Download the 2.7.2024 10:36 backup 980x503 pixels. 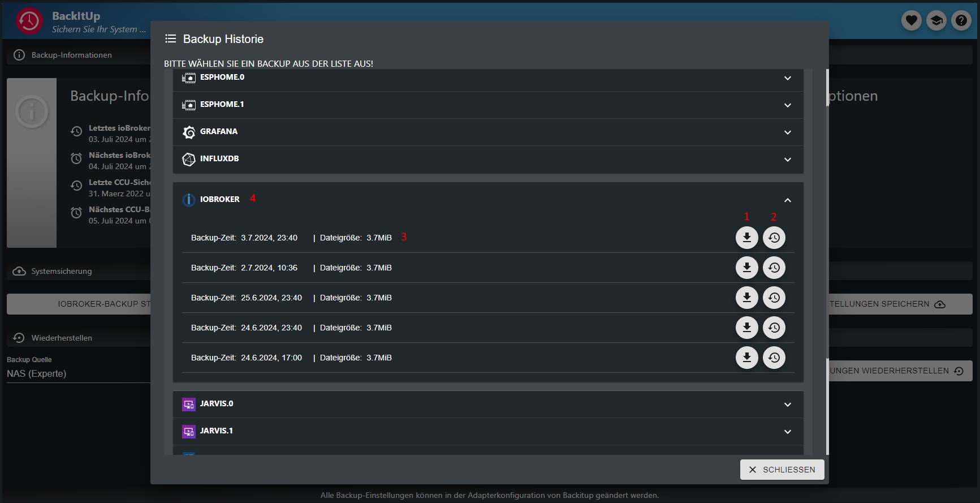point(746,268)
